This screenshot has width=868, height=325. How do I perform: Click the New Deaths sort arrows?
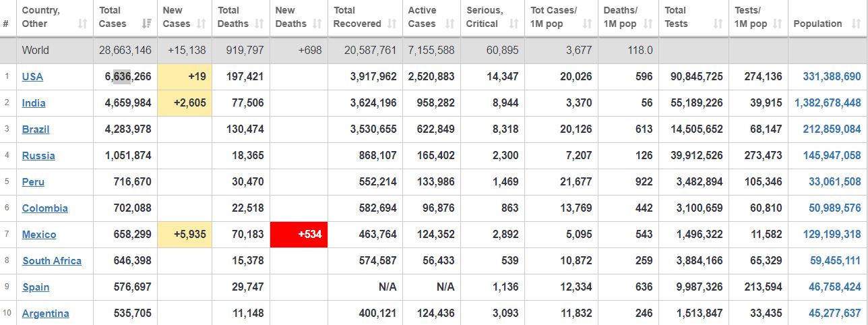pyautogui.click(x=317, y=24)
